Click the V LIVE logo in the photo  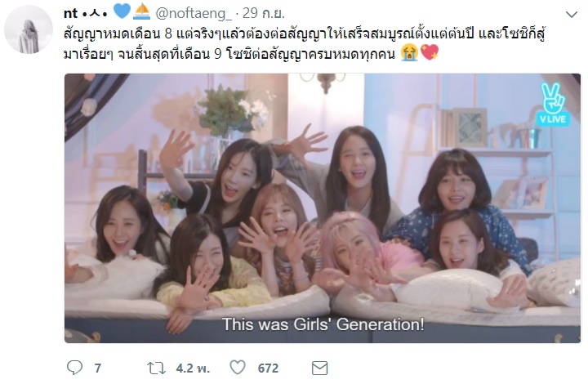pyautogui.click(x=553, y=105)
